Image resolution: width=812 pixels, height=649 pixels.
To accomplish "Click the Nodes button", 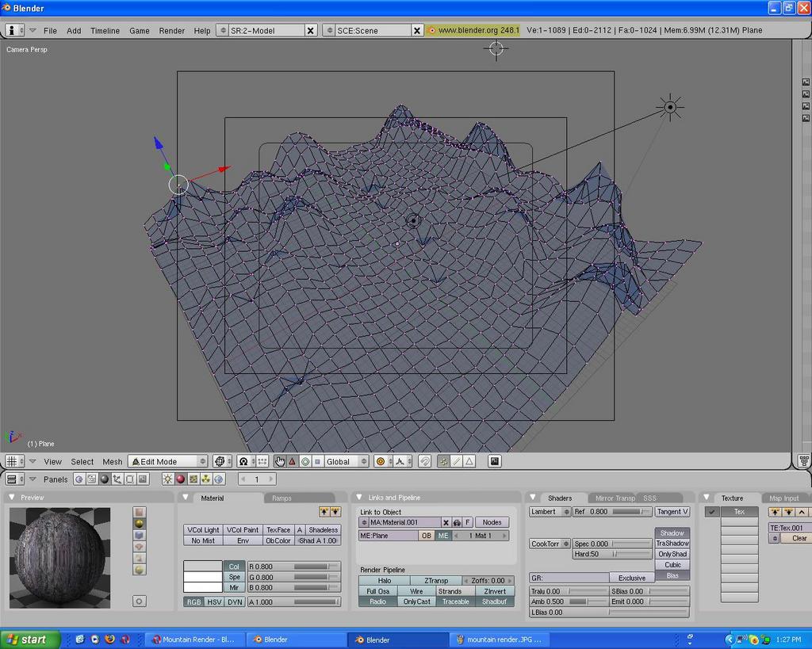I will pos(492,522).
